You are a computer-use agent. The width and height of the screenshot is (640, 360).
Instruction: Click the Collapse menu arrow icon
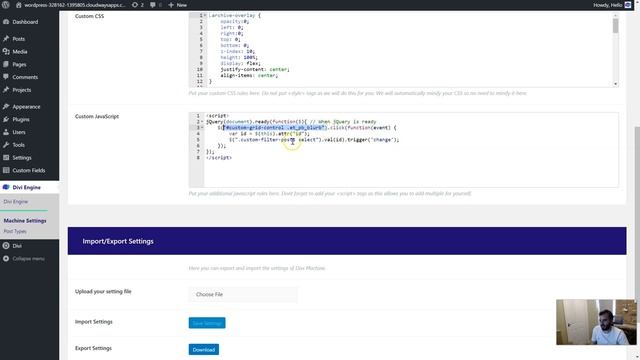tap(6, 258)
